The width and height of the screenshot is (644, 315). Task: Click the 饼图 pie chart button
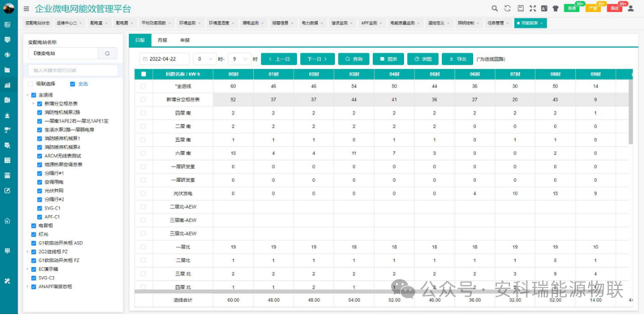(423, 59)
